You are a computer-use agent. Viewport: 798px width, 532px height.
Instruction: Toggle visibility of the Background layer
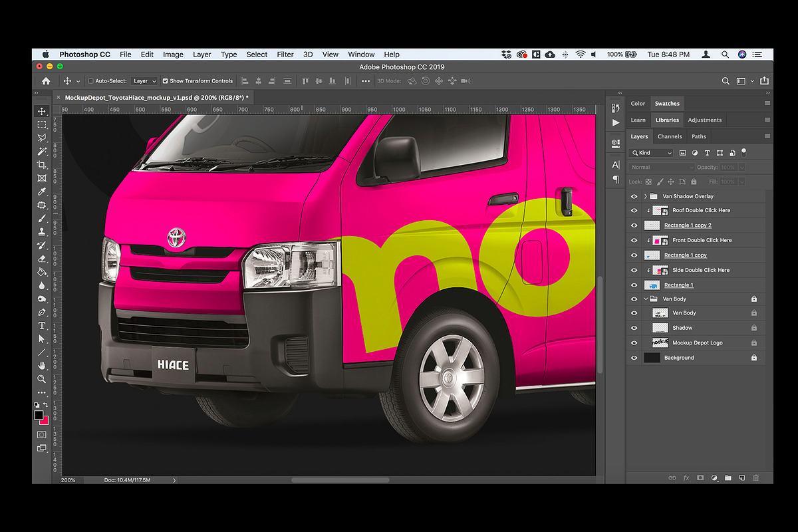(x=634, y=357)
